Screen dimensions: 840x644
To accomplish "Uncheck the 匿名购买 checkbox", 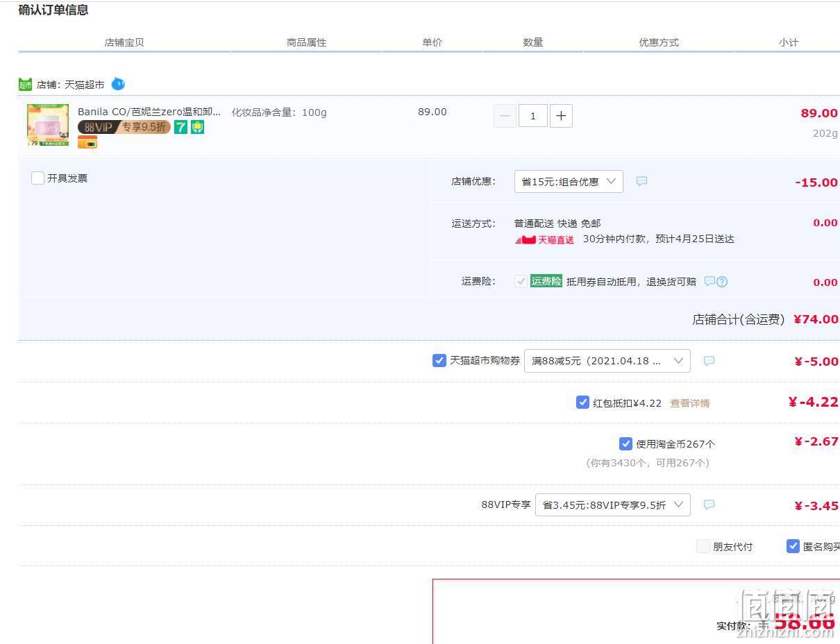I will (x=793, y=546).
